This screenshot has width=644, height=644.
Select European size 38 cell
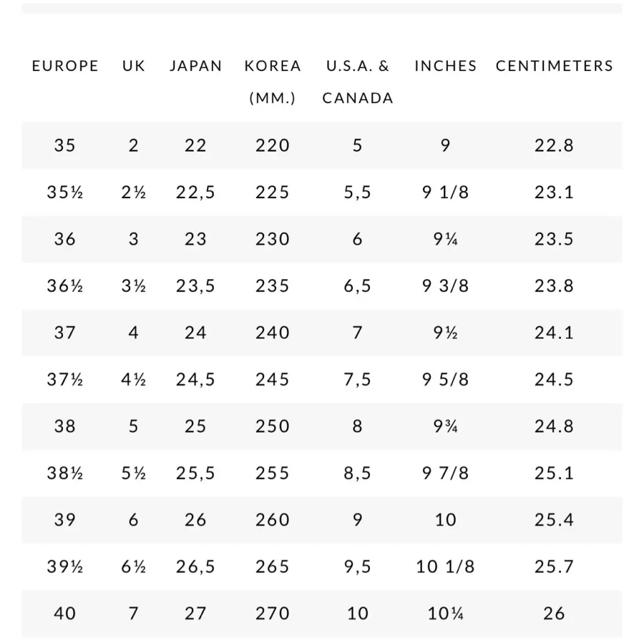click(65, 426)
